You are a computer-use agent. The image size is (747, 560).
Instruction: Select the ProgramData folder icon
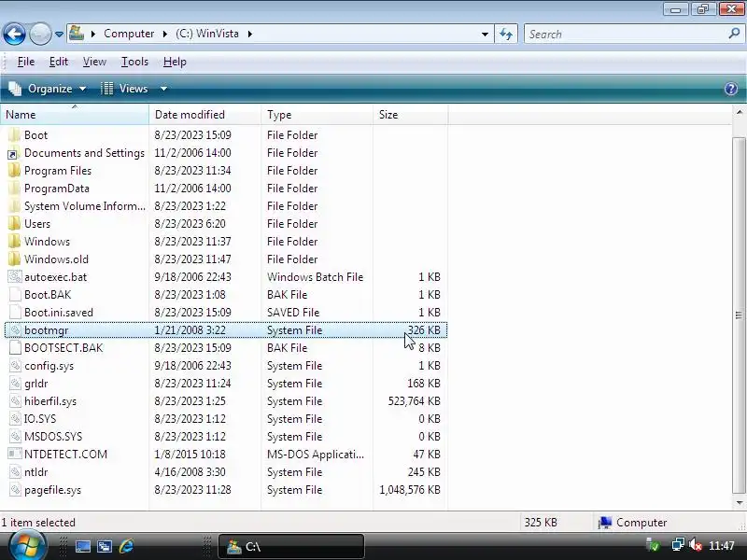[15, 189]
